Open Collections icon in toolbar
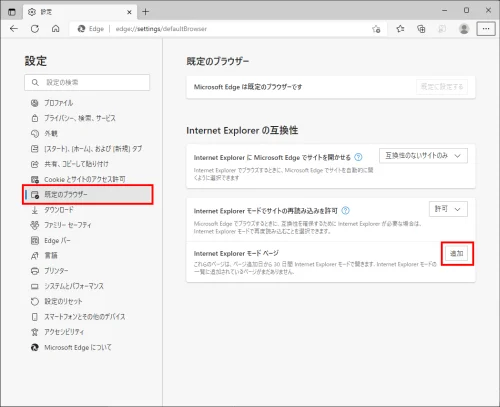The width and height of the screenshot is (500, 407). pos(421,29)
